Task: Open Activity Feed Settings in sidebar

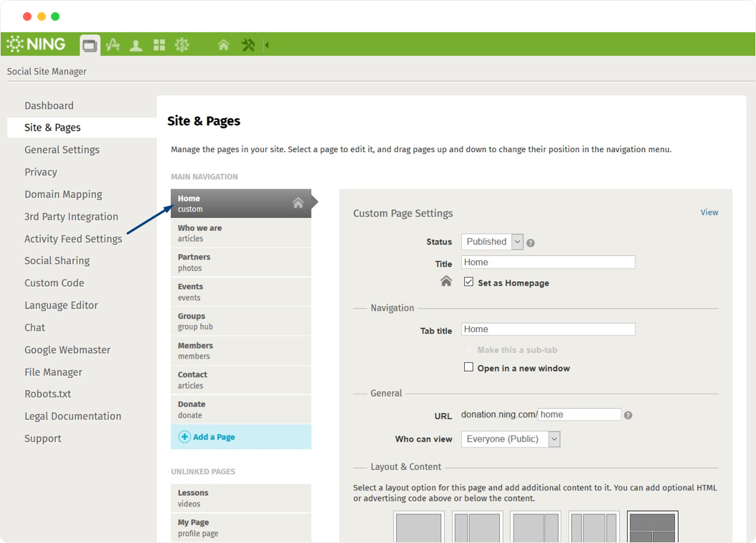Action: (x=73, y=239)
